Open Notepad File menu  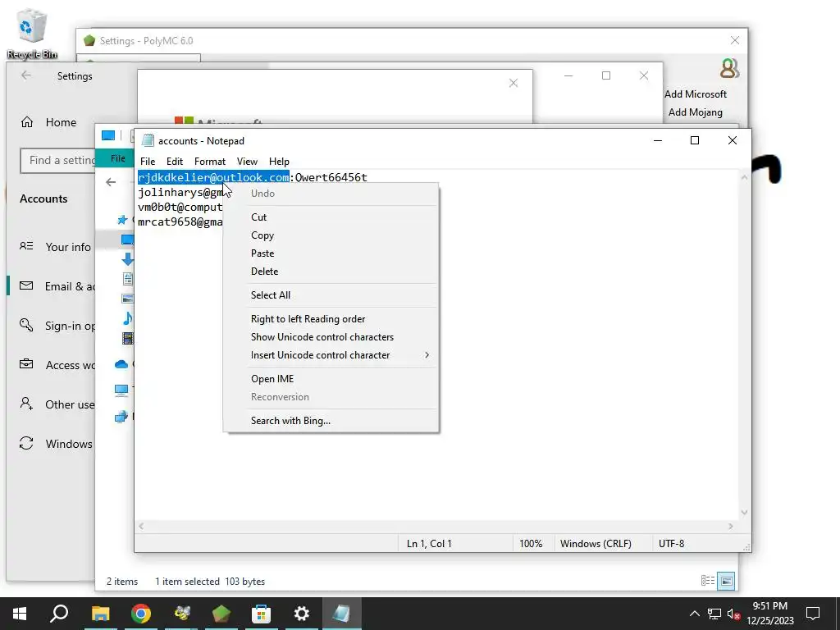pyautogui.click(x=148, y=162)
